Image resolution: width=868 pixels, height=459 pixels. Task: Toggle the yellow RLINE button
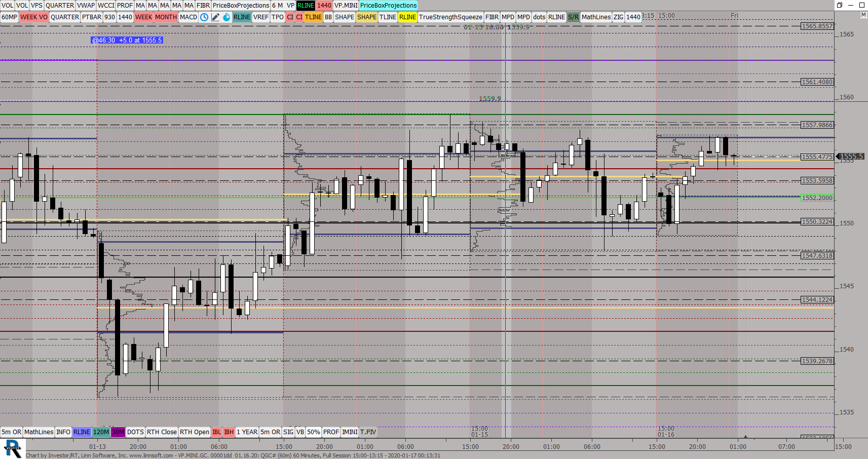coord(408,17)
